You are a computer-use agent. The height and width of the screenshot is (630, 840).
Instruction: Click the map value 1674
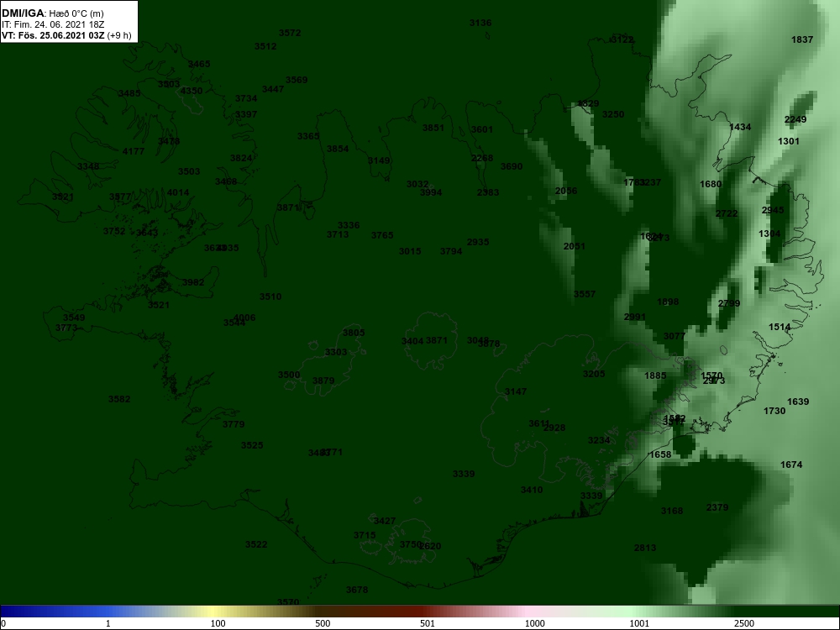pyautogui.click(x=791, y=465)
